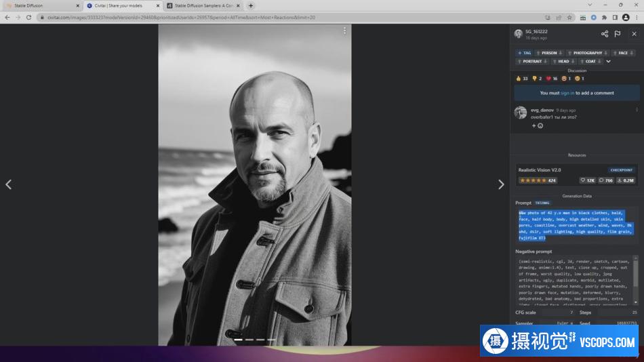644x362 pixels.
Task: Expand more tags with the chevron
Action: (x=608, y=61)
